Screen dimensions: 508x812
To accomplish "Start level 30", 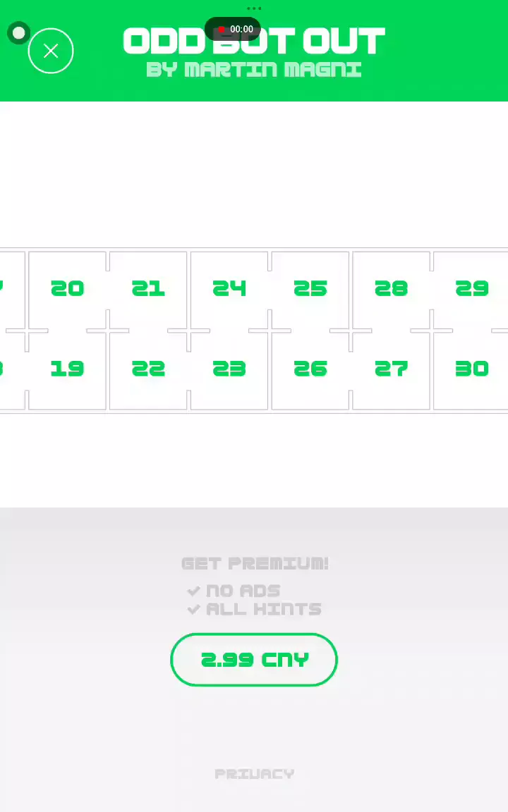I will tap(471, 369).
